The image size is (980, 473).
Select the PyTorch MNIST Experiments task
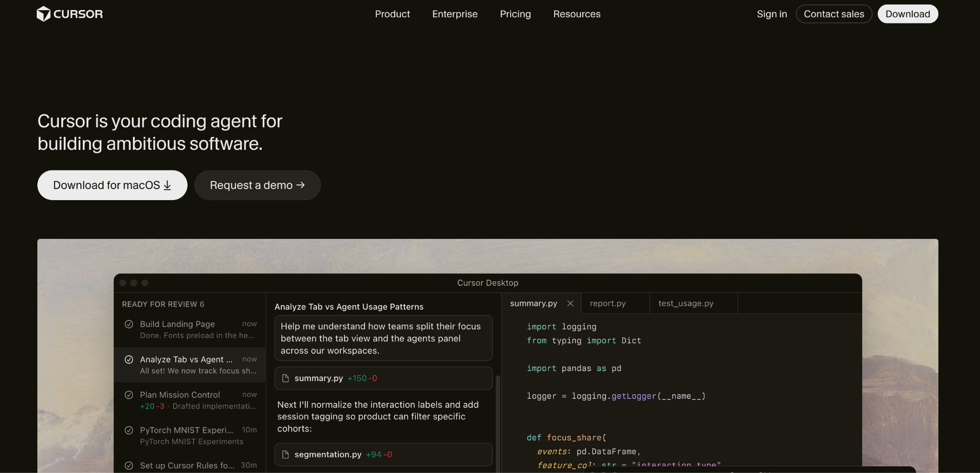tap(190, 436)
